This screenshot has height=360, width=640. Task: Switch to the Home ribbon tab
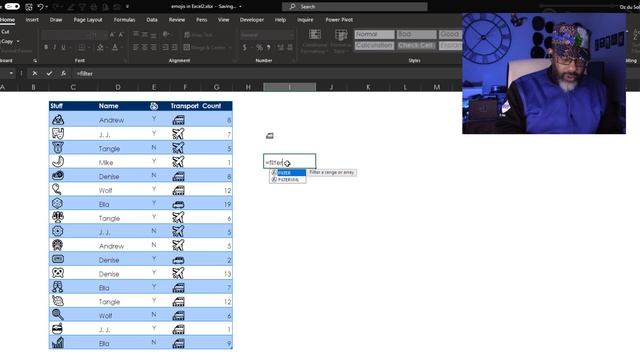[7, 20]
